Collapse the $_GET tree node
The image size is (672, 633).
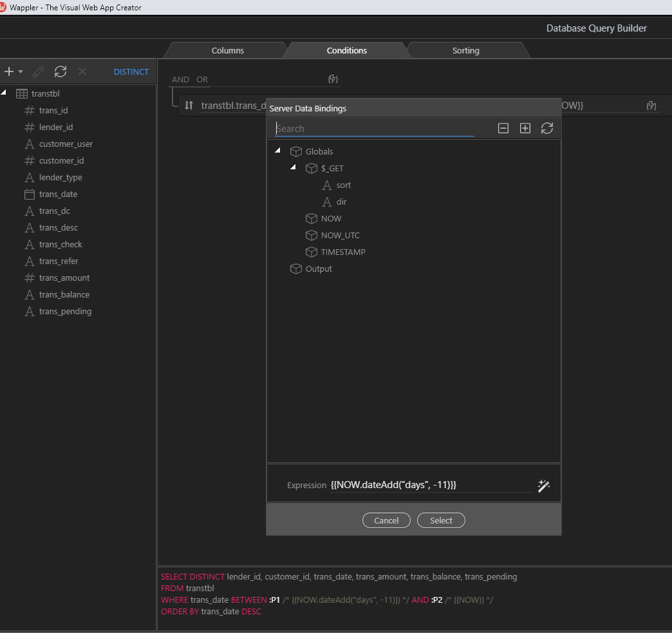pyautogui.click(x=294, y=167)
